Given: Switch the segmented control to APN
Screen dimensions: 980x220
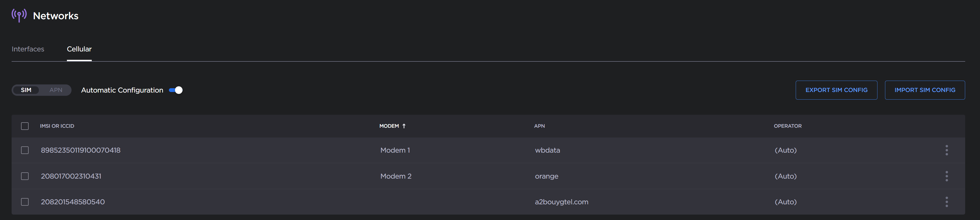Looking at the screenshot, I should coord(56,90).
